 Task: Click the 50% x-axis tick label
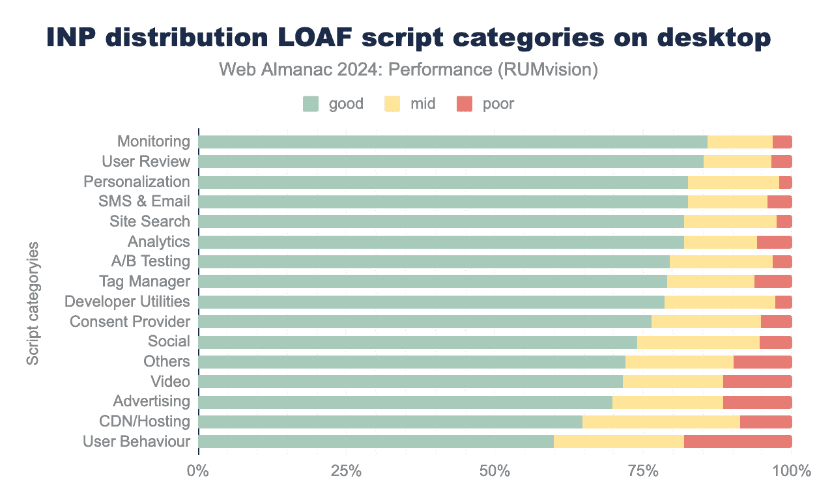tap(494, 471)
